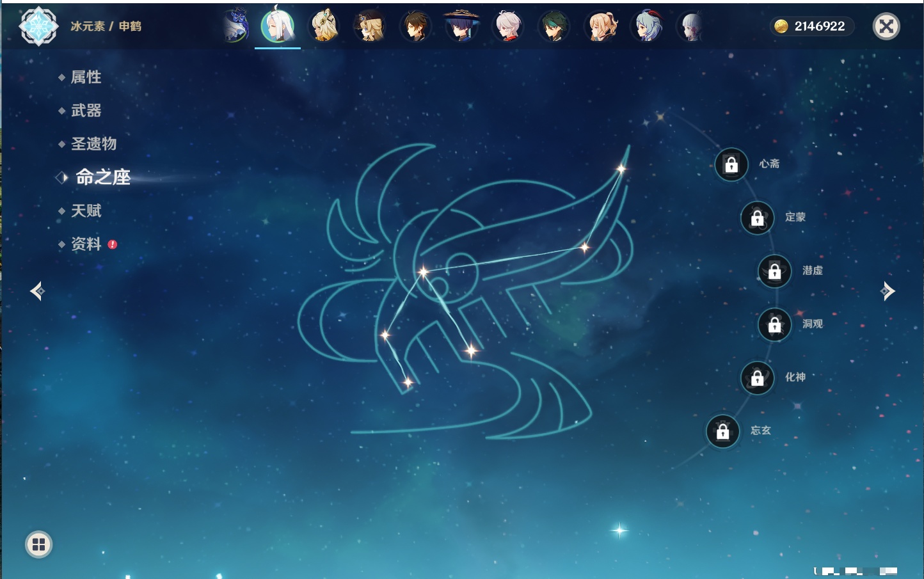Select Ningguang's blonde avatar
924x579 pixels.
click(x=324, y=26)
